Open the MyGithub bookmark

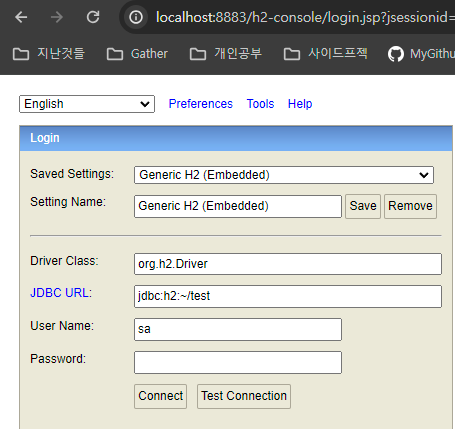coord(421,54)
